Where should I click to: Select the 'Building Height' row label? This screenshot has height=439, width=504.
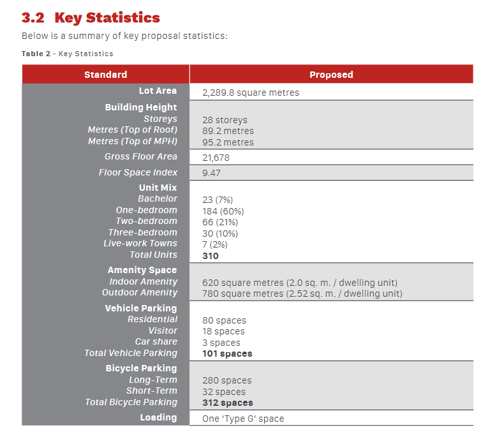[141, 107]
